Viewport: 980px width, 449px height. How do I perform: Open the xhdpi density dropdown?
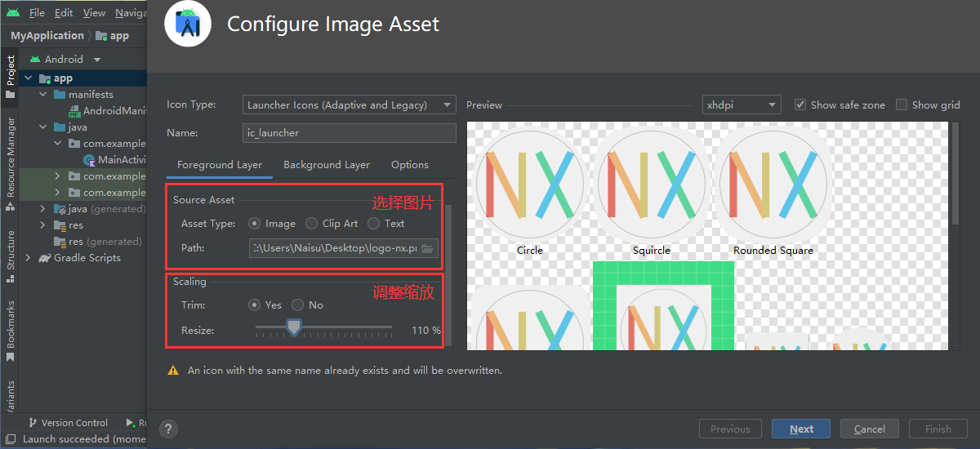coord(742,105)
